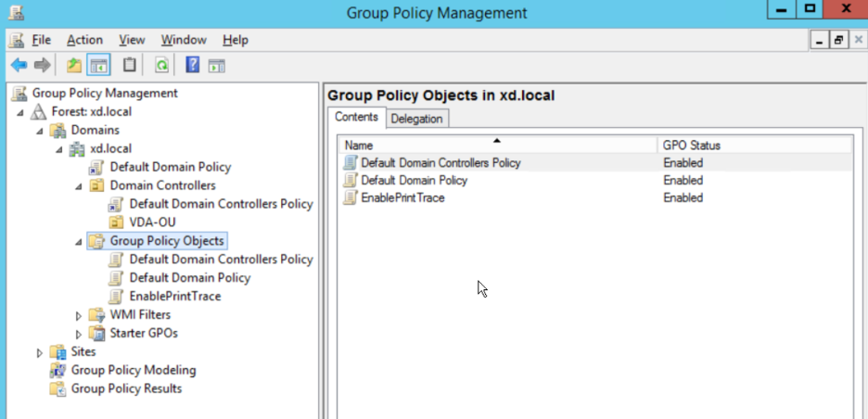Expand the Starter GPOs node
This screenshot has height=419, width=868.
click(x=79, y=334)
